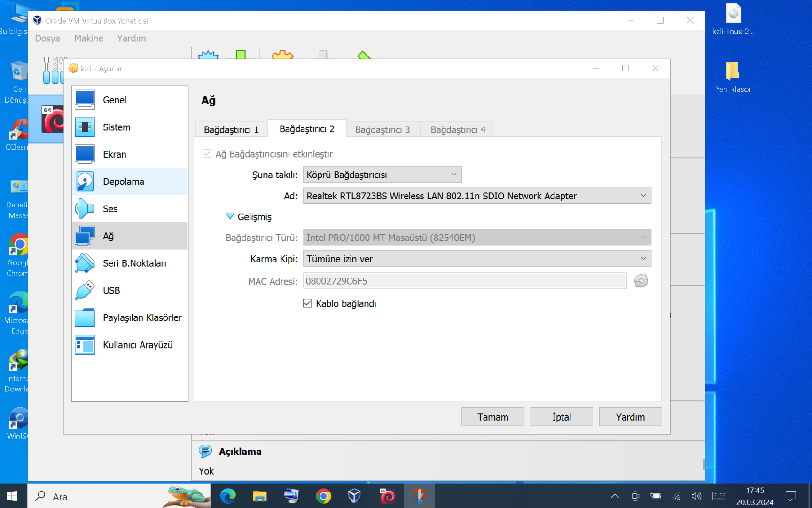812x508 pixels.
Task: Click the Yok description text
Action: (x=206, y=471)
